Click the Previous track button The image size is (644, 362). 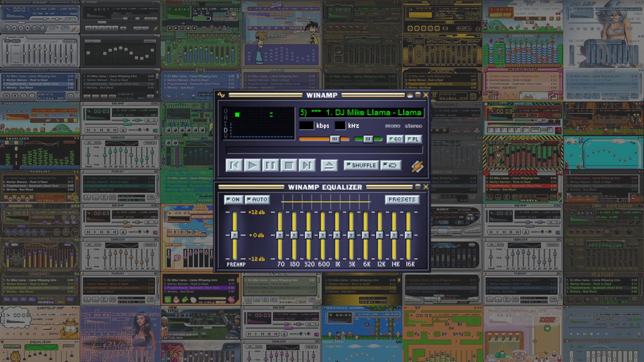click(x=234, y=165)
